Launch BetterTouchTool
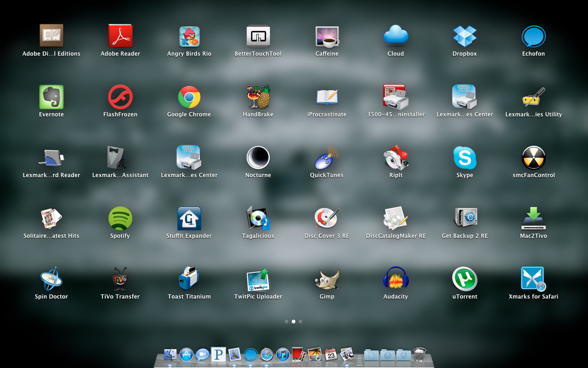The height and width of the screenshot is (368, 588). point(258,36)
